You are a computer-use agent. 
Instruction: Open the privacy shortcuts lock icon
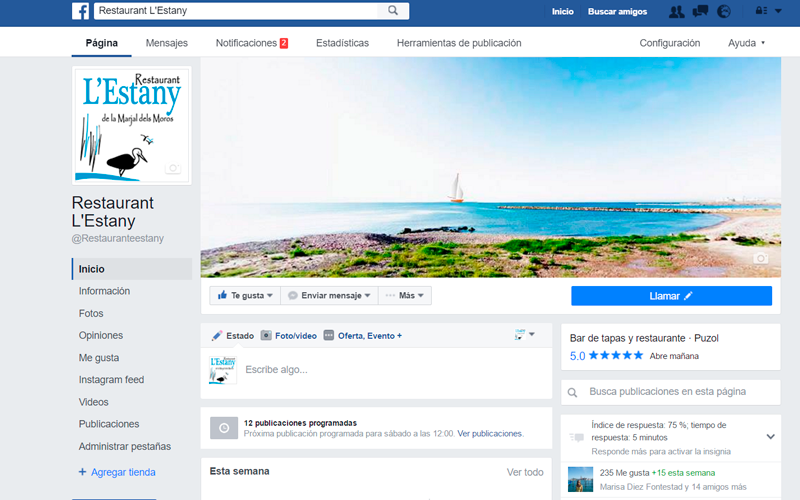(x=761, y=11)
